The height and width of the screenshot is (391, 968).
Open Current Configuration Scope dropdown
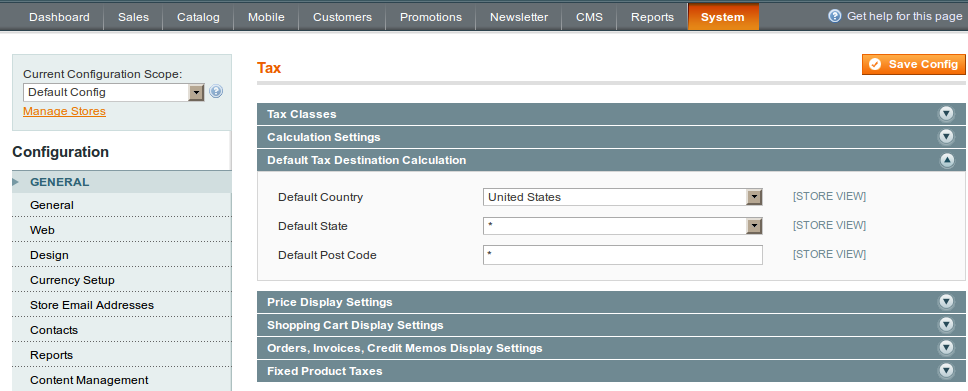pyautogui.click(x=114, y=92)
